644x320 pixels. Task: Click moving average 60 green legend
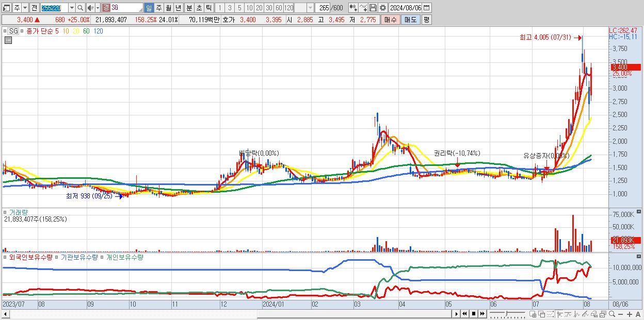85,31
